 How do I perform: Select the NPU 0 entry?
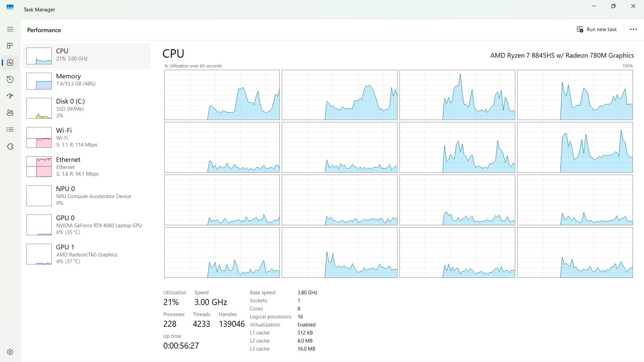pyautogui.click(x=87, y=195)
